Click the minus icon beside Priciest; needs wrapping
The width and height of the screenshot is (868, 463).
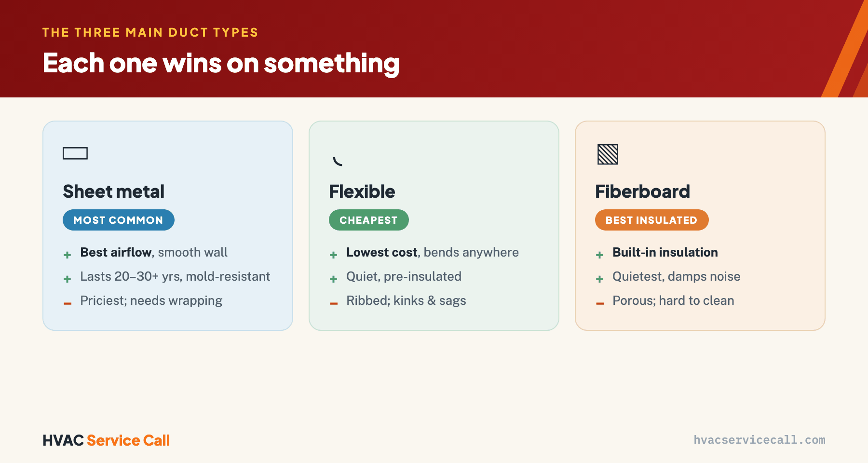(x=68, y=303)
